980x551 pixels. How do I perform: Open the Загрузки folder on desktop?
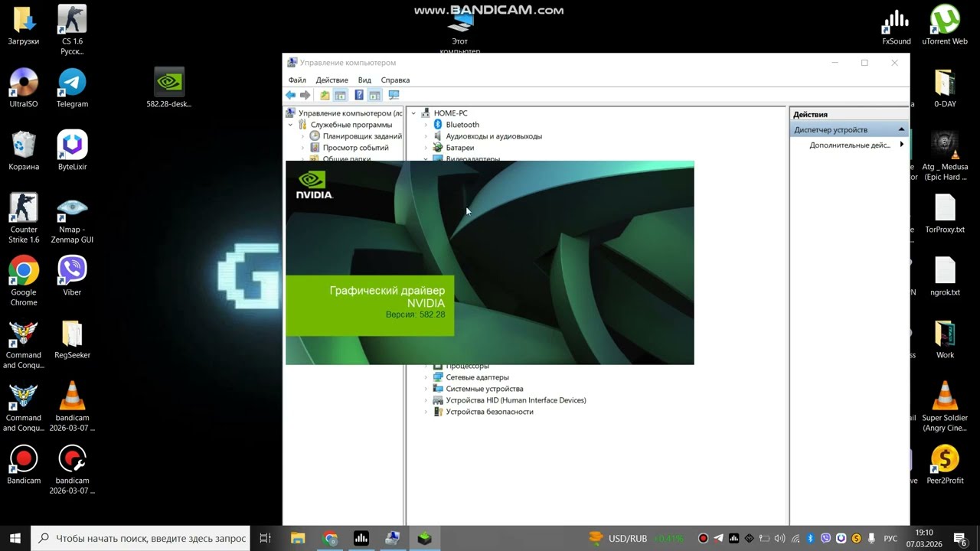click(x=24, y=25)
